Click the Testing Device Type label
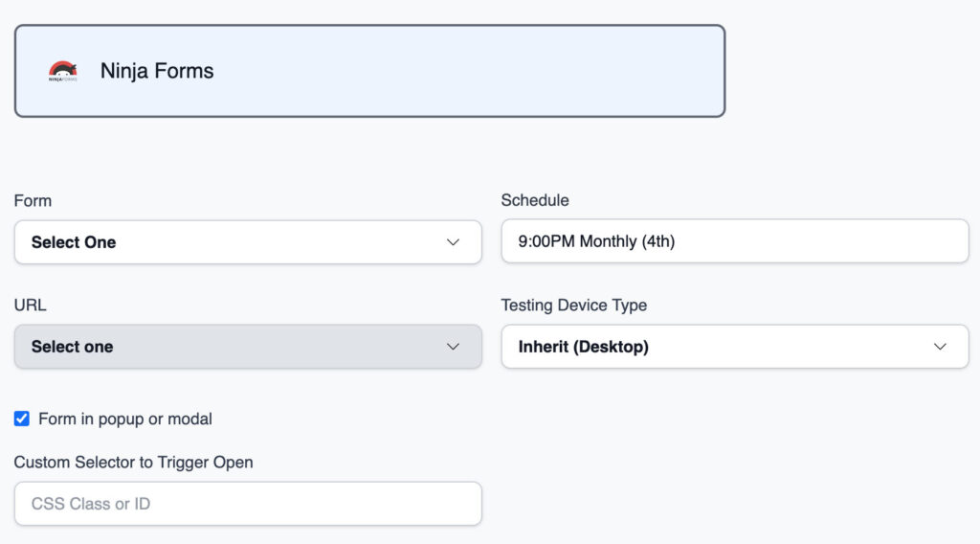The width and height of the screenshot is (980, 544). pyautogui.click(x=573, y=306)
